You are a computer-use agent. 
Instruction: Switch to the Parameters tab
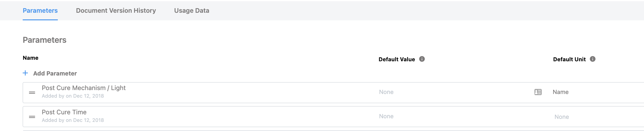[x=40, y=11]
